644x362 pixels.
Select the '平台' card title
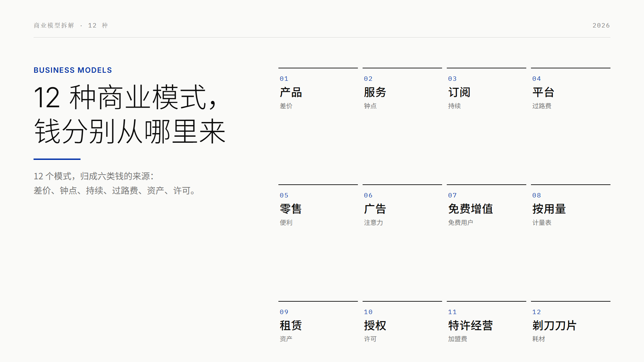(543, 92)
